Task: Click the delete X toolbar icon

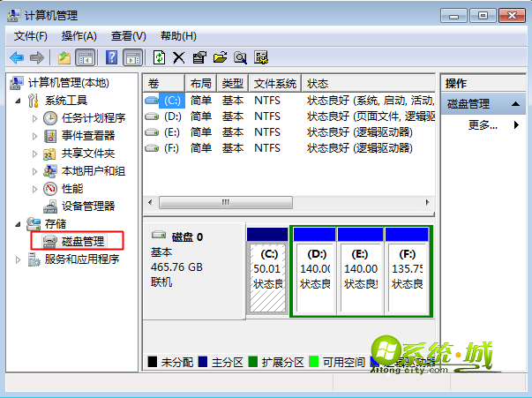Action: (x=179, y=58)
